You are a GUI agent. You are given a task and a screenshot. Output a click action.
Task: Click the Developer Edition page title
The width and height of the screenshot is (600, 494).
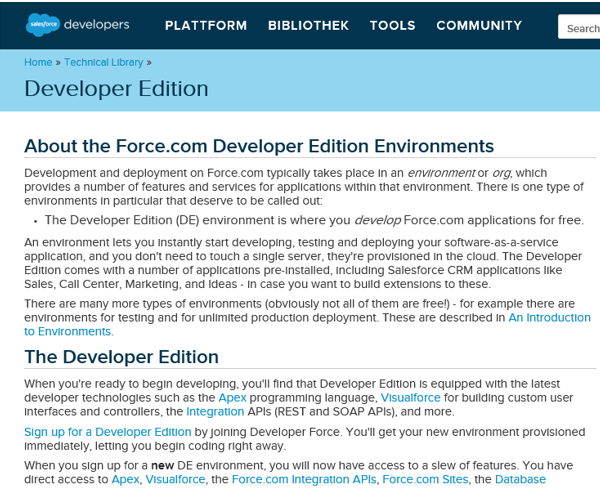click(116, 88)
